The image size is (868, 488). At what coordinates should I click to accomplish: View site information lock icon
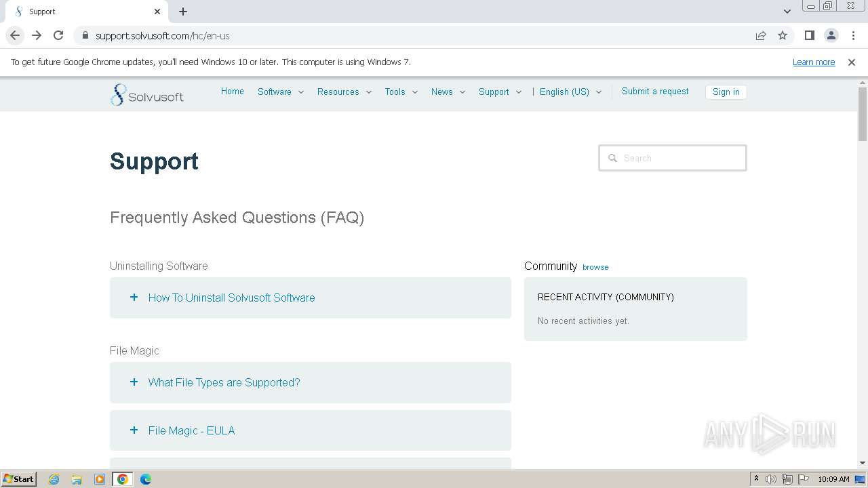(x=85, y=35)
